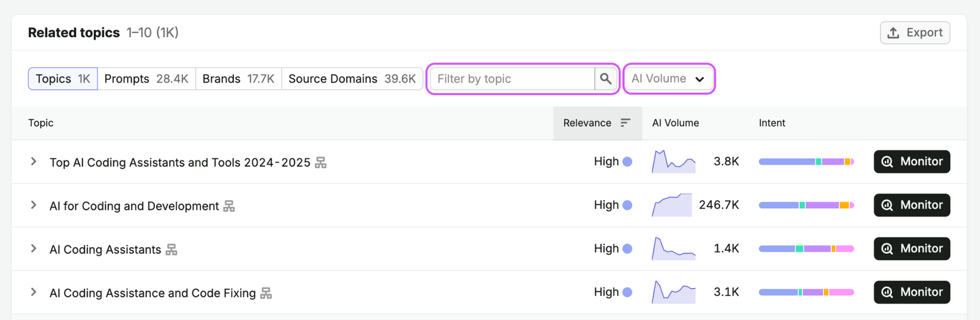Screen dimensions: 980x320
Task: Monitor the AI Coding Assistants topic
Action: click(x=912, y=248)
